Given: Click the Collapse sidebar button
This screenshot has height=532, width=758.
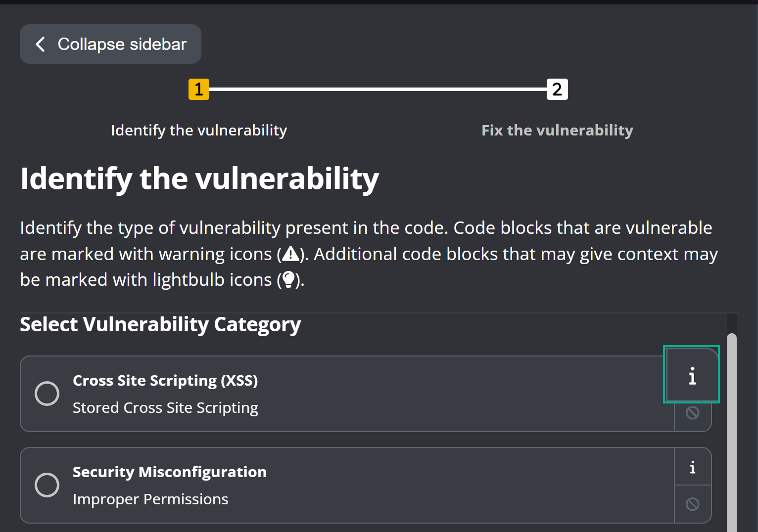Looking at the screenshot, I should tap(110, 44).
